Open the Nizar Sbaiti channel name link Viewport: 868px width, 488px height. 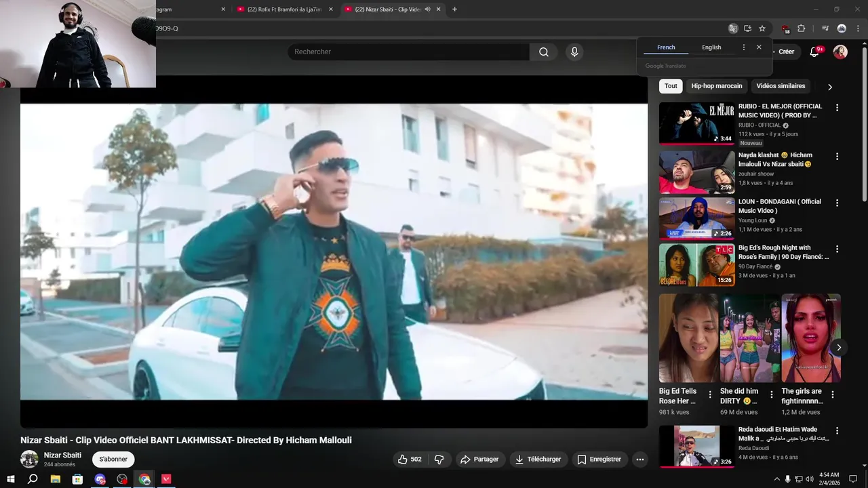[62, 455]
